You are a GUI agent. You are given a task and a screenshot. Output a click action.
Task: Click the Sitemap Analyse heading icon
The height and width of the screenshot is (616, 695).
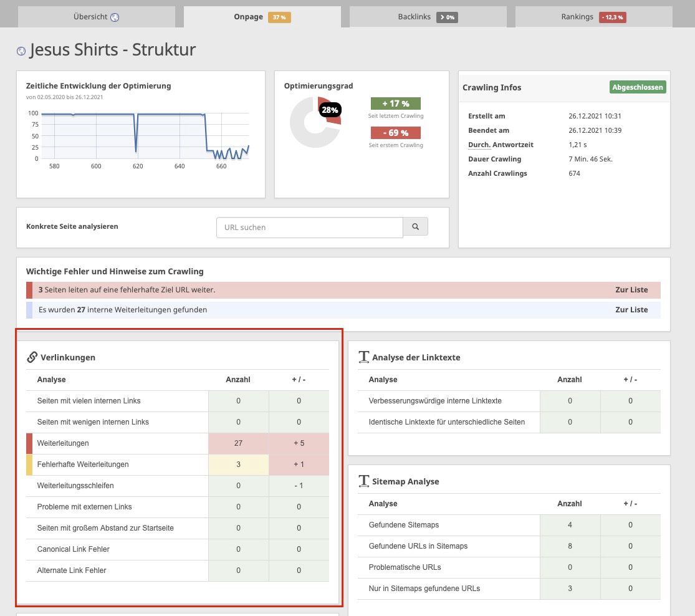[x=364, y=481]
